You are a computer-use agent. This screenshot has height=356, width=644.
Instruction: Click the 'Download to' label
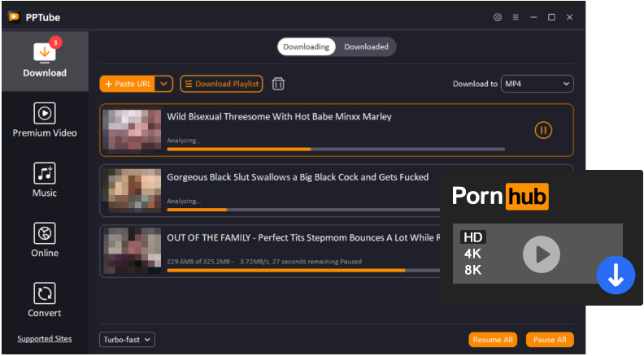click(x=475, y=84)
